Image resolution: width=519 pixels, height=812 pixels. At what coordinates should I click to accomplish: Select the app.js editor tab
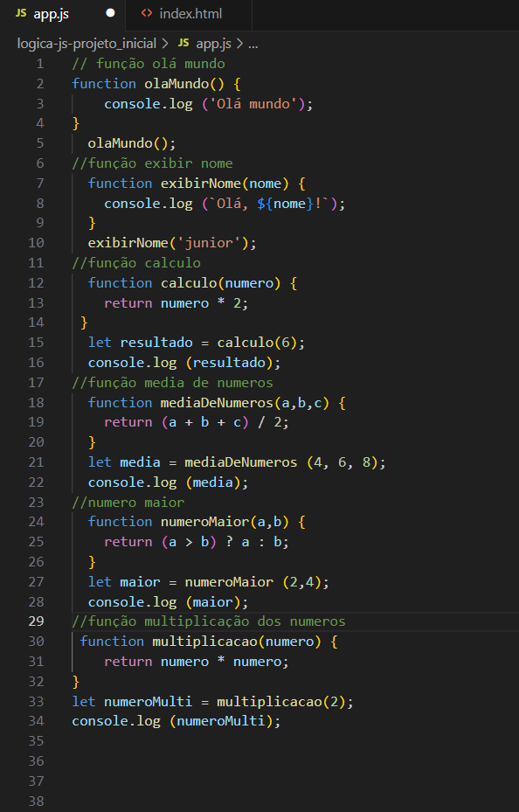coord(63,13)
